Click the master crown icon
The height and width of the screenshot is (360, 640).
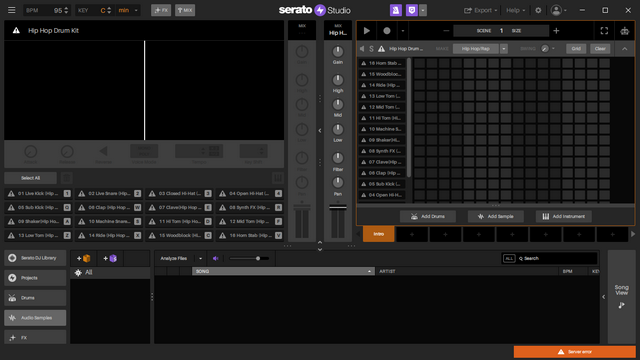point(624,31)
